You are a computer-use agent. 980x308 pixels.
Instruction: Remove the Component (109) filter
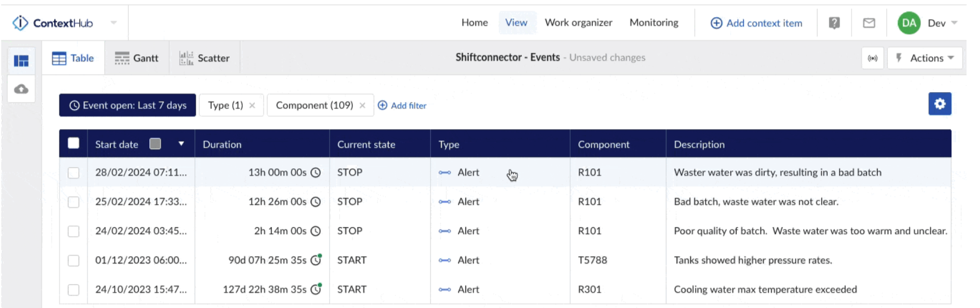coord(362,105)
